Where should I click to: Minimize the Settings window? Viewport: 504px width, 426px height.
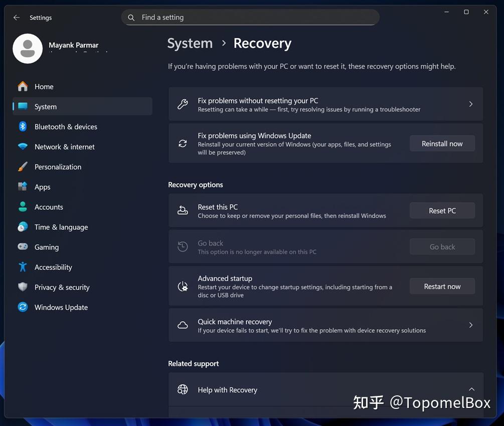click(446, 12)
